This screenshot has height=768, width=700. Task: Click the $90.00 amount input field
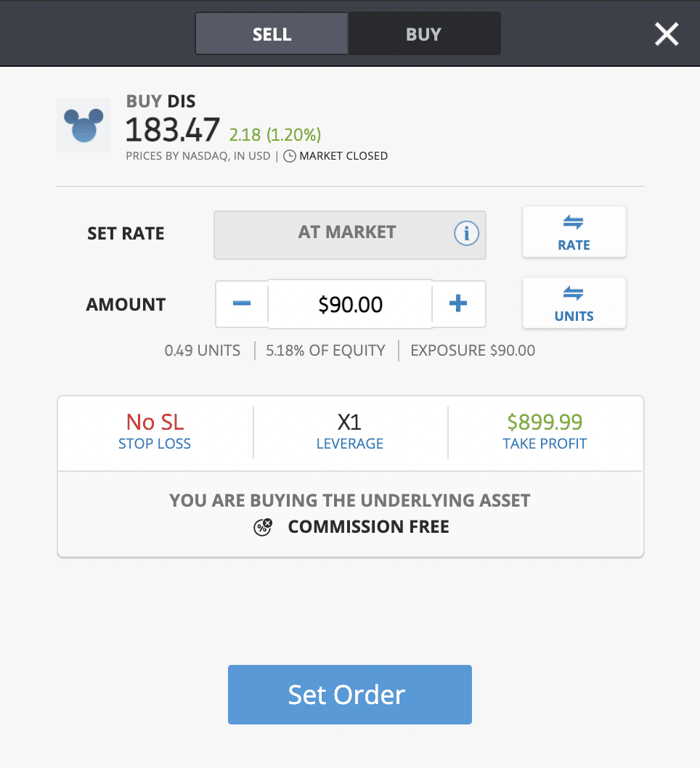[350, 304]
